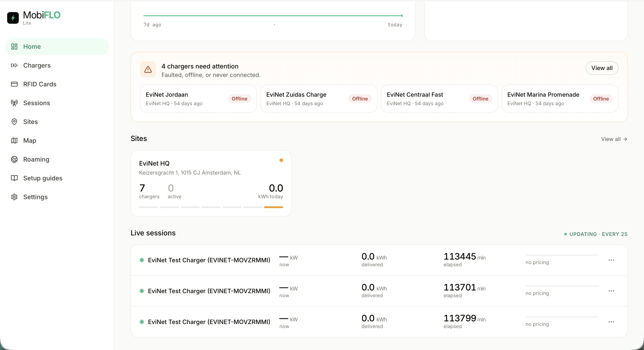The width and height of the screenshot is (644, 350).
Task: Open EviNet Zuidas Charge offline card
Action: (x=319, y=98)
